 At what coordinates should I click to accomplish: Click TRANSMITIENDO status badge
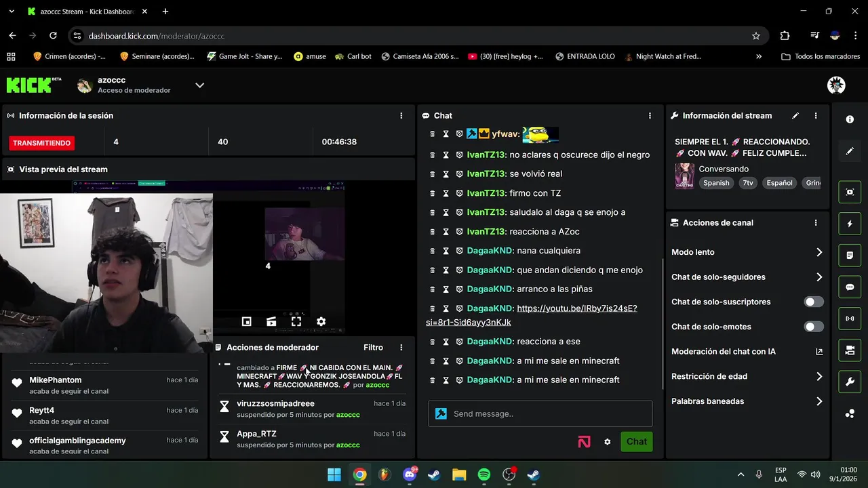pyautogui.click(x=41, y=143)
